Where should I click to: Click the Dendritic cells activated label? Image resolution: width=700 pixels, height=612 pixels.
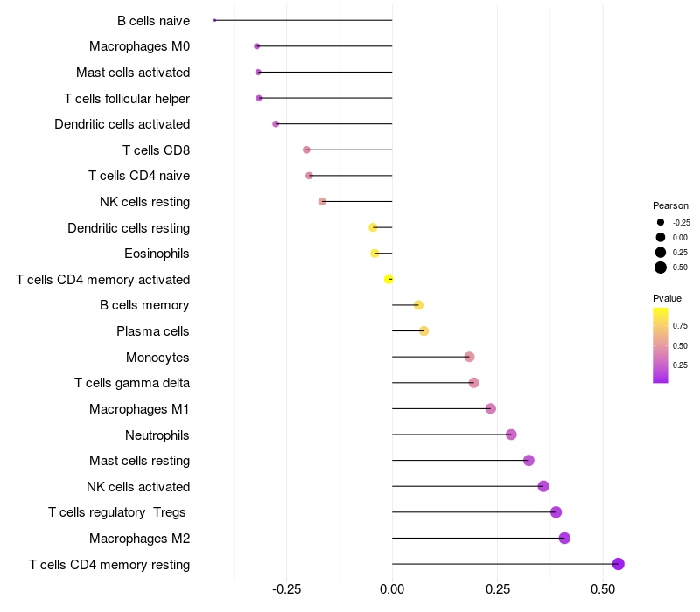coord(122,124)
